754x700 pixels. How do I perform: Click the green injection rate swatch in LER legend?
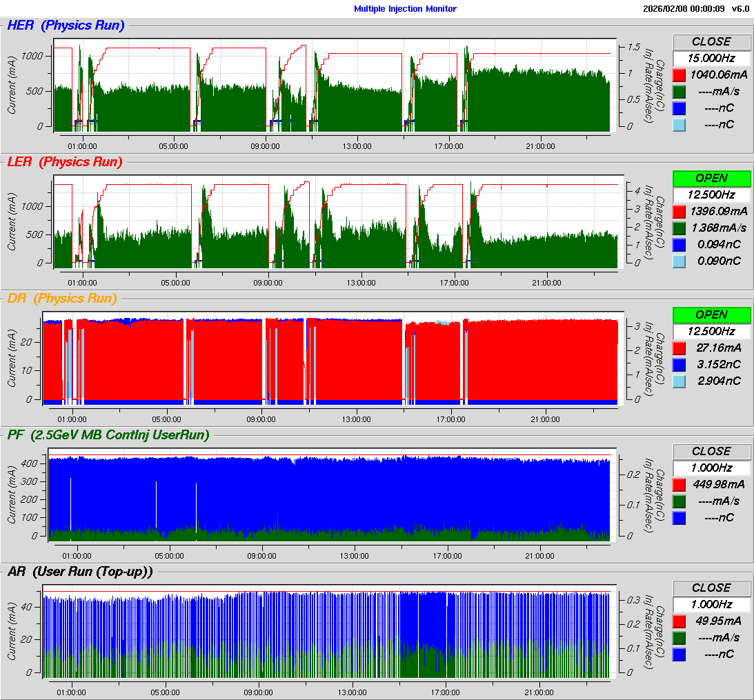679,228
